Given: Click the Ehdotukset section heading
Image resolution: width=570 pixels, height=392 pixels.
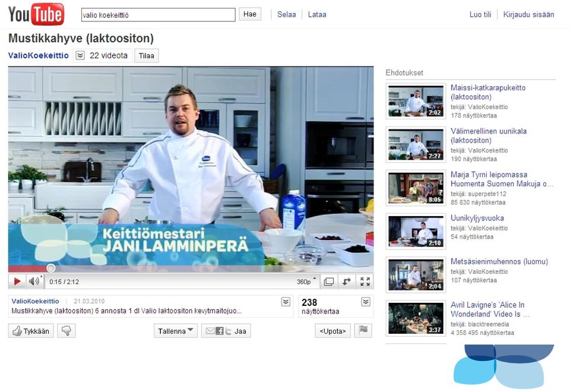Looking at the screenshot, I should point(404,72).
